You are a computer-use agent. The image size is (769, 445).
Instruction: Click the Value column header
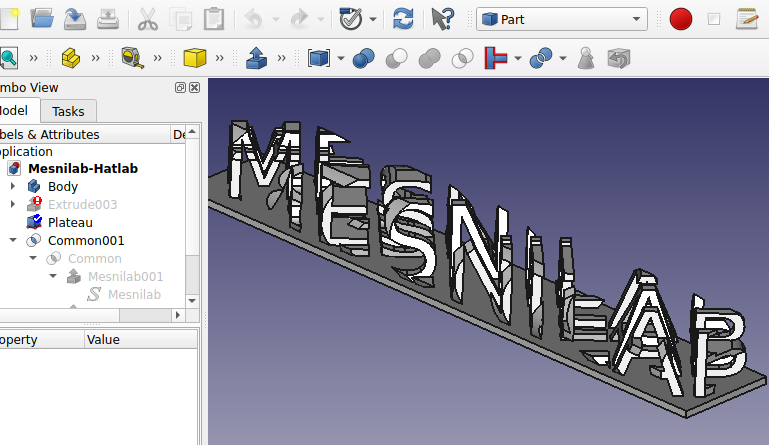point(141,340)
